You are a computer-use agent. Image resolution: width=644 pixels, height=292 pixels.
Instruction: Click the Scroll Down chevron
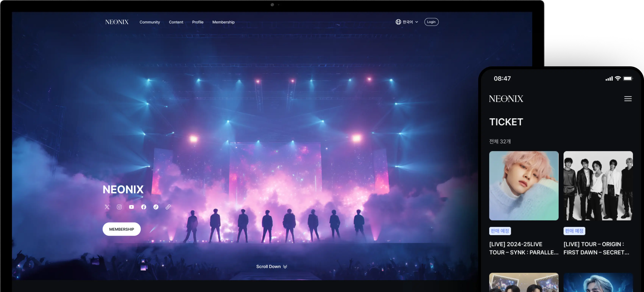pyautogui.click(x=285, y=266)
